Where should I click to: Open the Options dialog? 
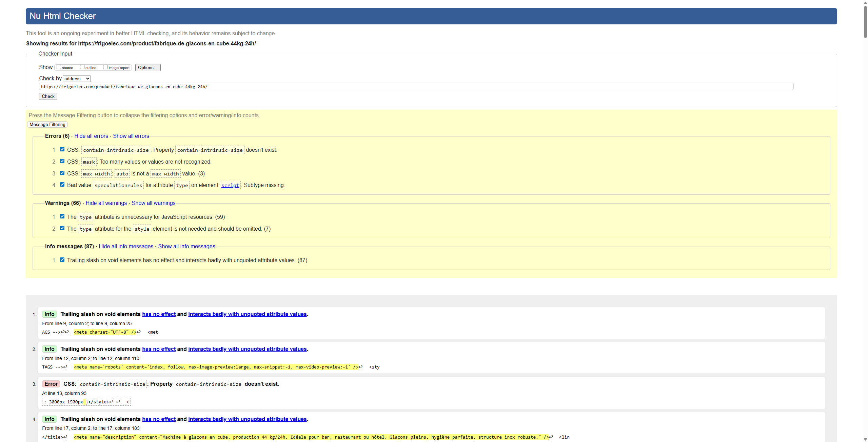tap(147, 67)
